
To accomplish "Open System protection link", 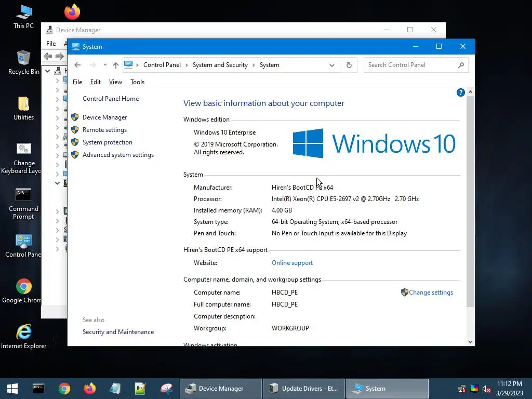I will (107, 142).
